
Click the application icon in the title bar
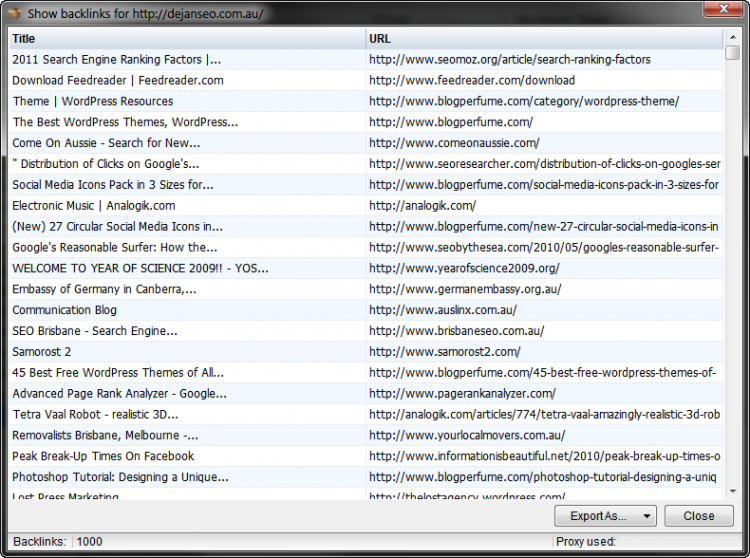[13, 11]
